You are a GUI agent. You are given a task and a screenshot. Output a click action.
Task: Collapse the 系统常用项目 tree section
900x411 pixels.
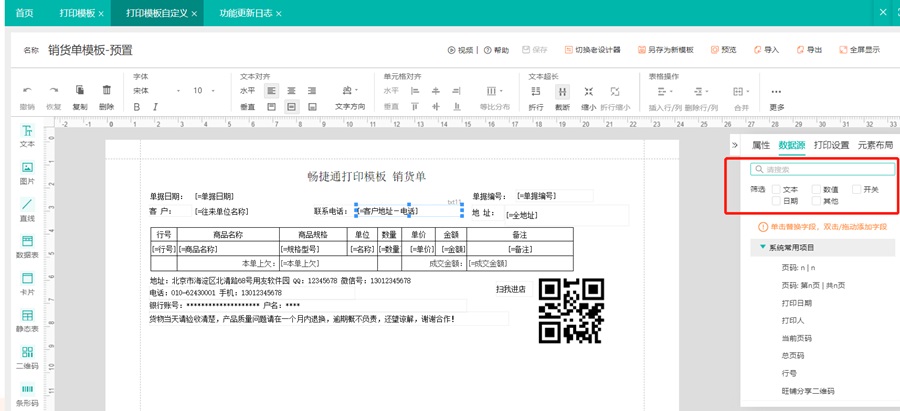pos(764,247)
